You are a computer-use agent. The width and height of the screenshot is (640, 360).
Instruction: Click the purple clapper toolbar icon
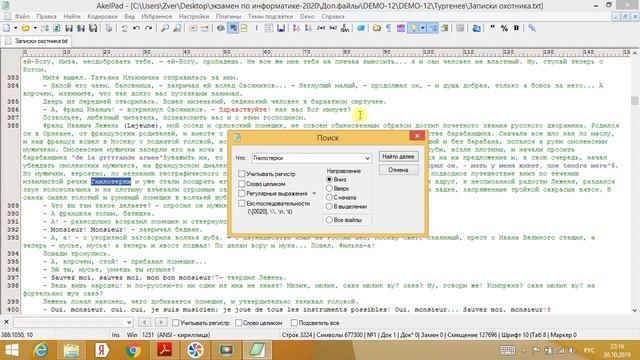pos(401,28)
